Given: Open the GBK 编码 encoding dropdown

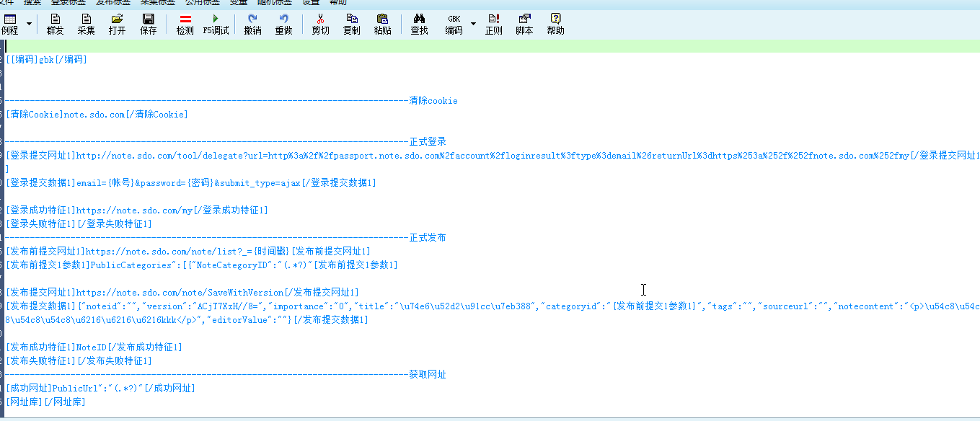Looking at the screenshot, I should [473, 22].
